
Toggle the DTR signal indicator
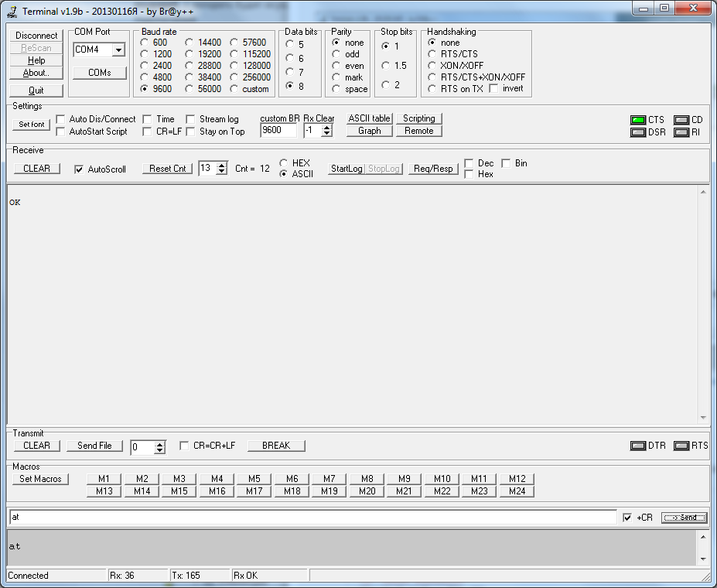637,446
